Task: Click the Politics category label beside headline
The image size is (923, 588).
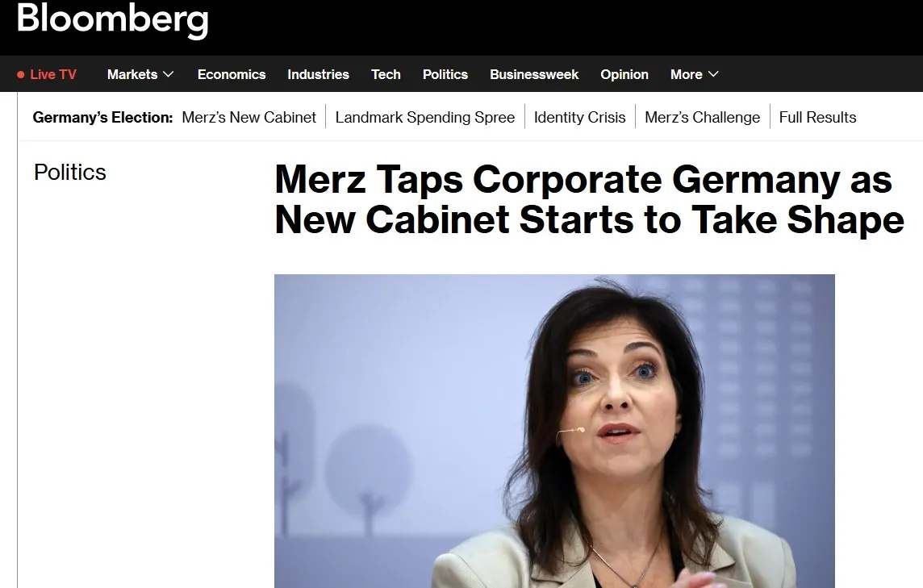Action: tap(70, 173)
